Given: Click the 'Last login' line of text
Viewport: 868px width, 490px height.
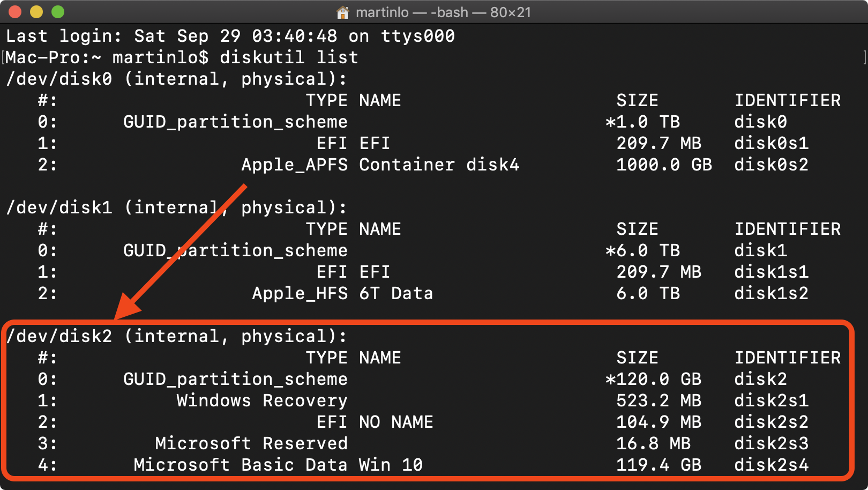Looking at the screenshot, I should pyautogui.click(x=230, y=36).
